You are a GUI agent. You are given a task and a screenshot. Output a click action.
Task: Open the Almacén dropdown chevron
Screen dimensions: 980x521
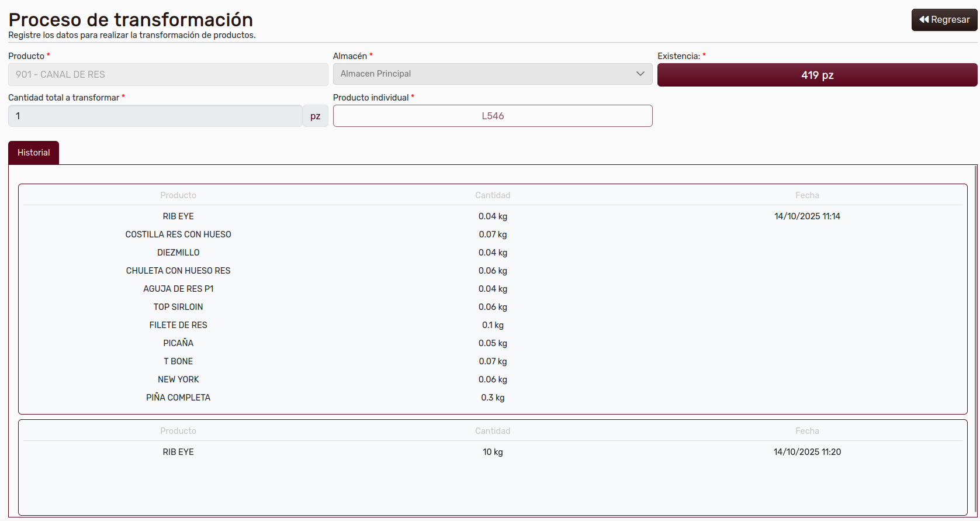pos(640,74)
